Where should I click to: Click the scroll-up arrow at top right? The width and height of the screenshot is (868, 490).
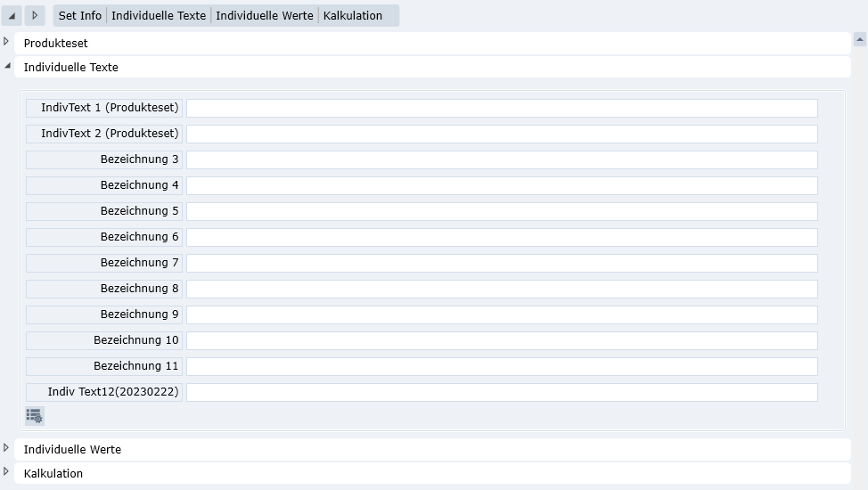pyautogui.click(x=860, y=39)
